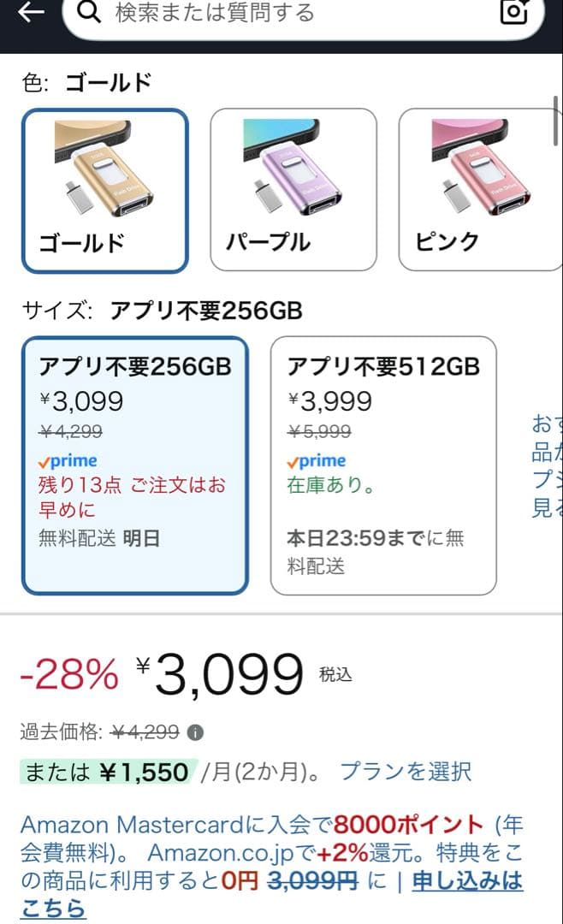Tap the gold flash drive image
This screenshot has width=563, height=924.
(x=105, y=169)
